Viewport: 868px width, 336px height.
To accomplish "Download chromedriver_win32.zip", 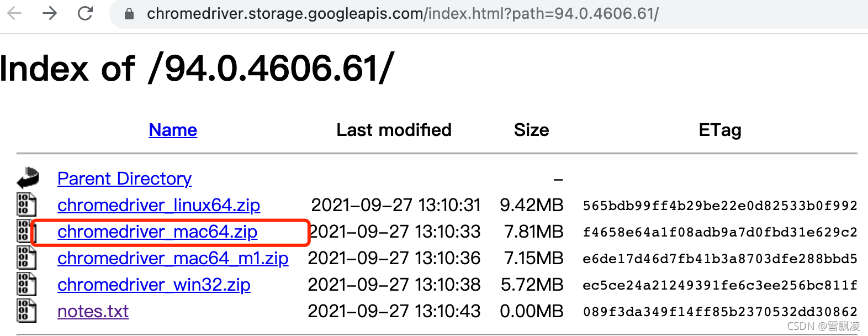I will (x=154, y=285).
